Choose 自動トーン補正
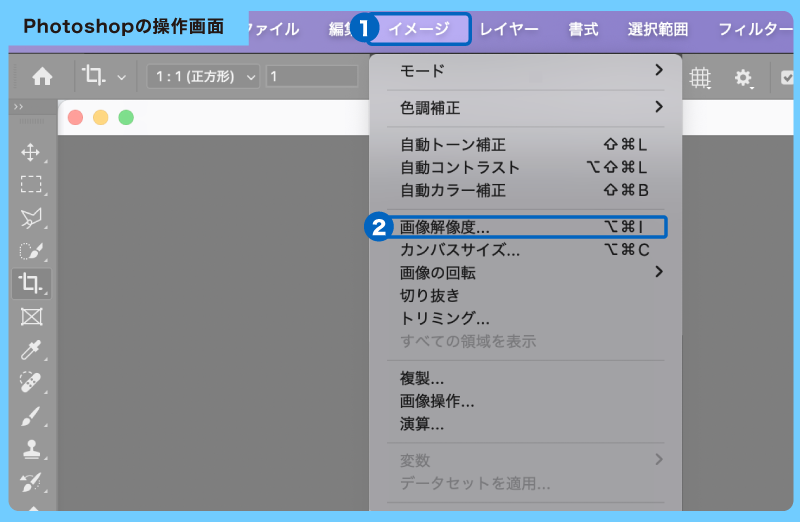This screenshot has height=522, width=800. (526, 145)
